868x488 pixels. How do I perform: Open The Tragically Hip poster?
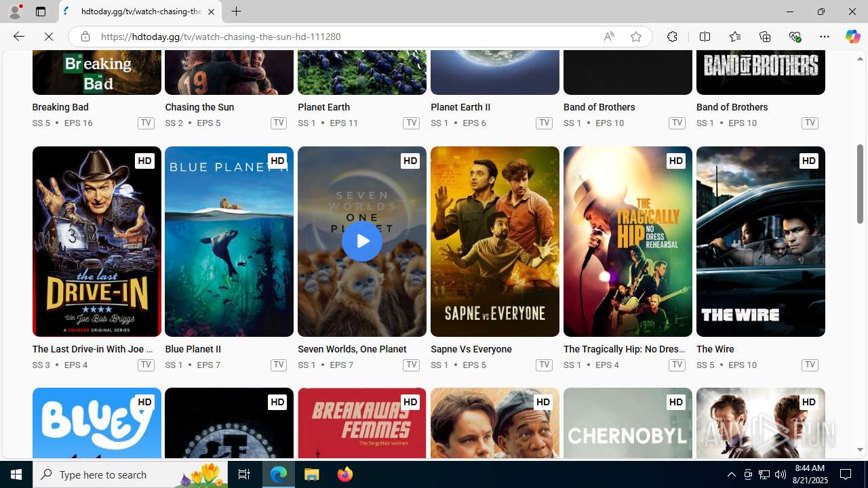[x=628, y=241]
